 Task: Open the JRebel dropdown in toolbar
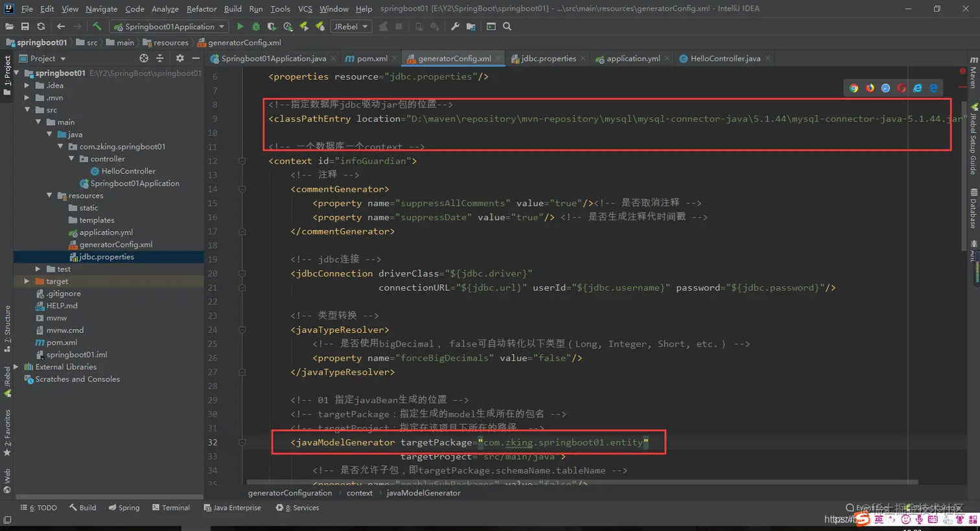[x=350, y=27]
